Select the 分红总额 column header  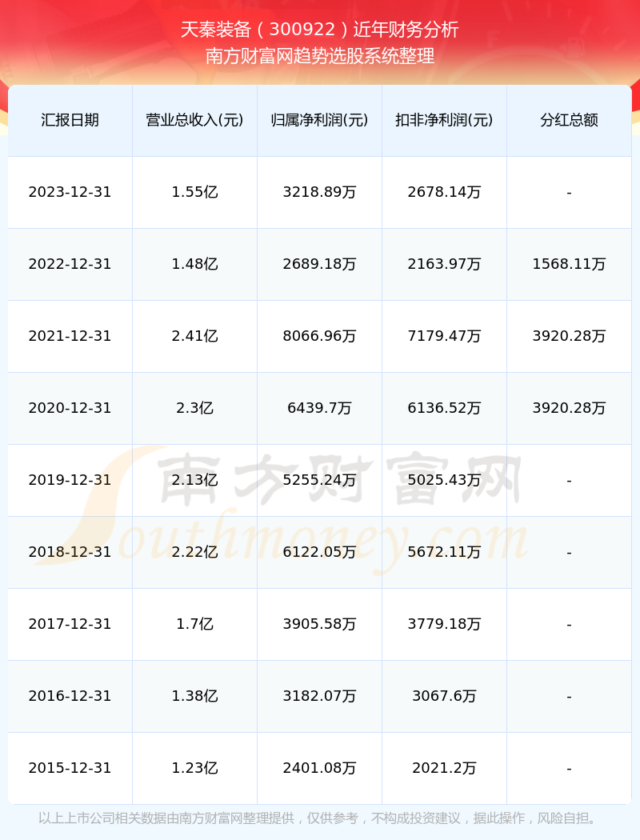click(569, 120)
